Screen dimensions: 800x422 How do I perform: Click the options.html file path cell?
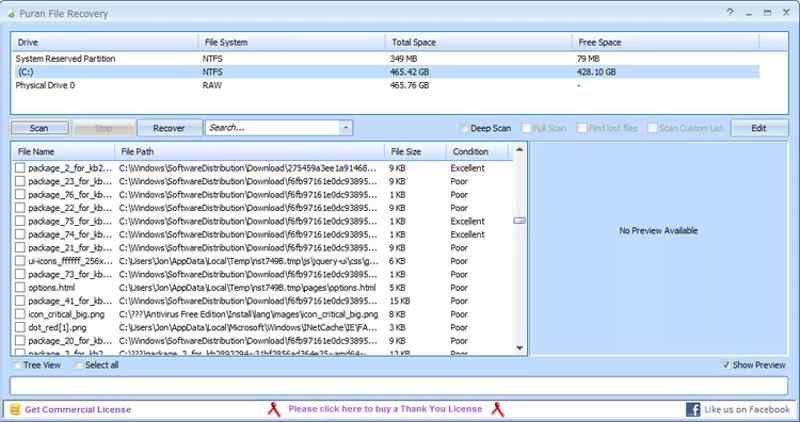pyautogui.click(x=247, y=287)
